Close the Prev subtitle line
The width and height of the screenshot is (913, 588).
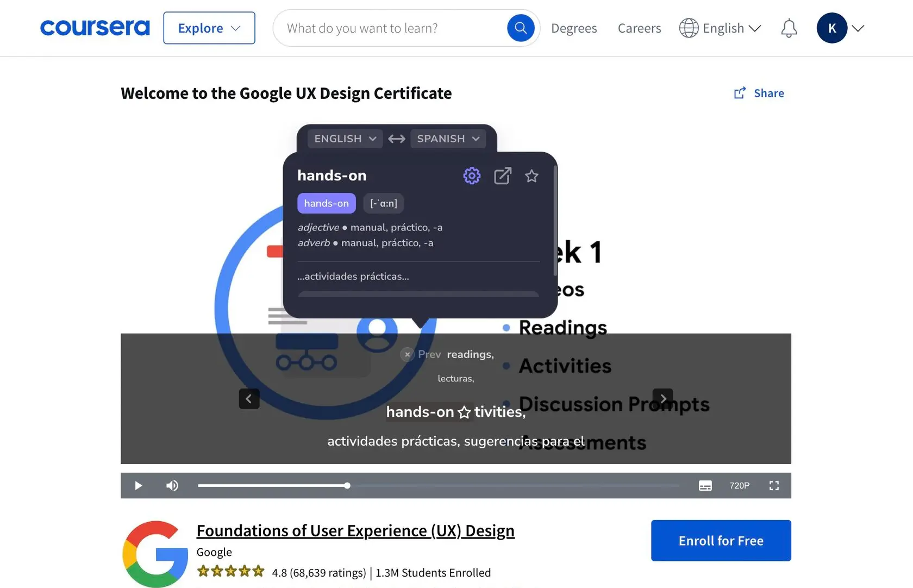[x=407, y=354]
